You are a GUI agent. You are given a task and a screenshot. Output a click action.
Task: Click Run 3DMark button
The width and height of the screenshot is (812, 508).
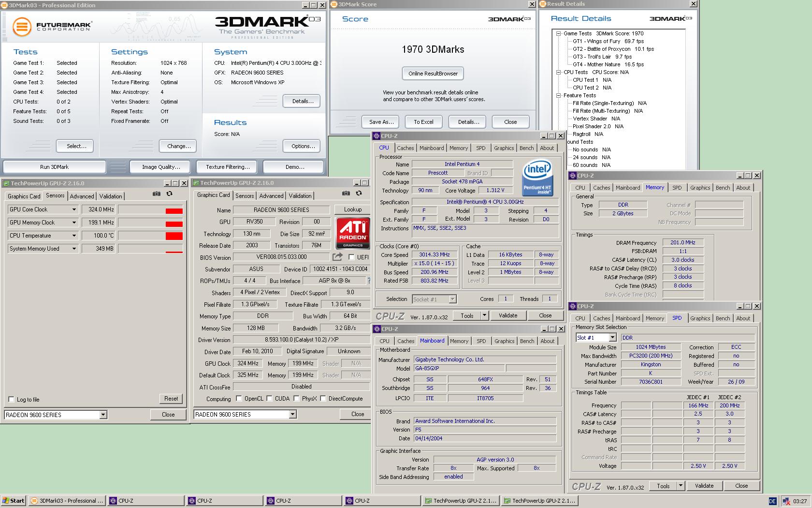tap(54, 167)
